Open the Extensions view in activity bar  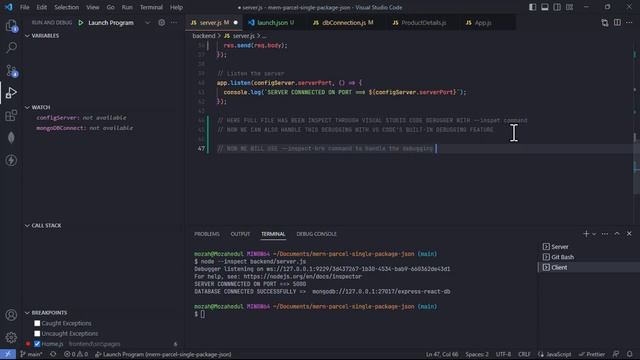(11, 116)
